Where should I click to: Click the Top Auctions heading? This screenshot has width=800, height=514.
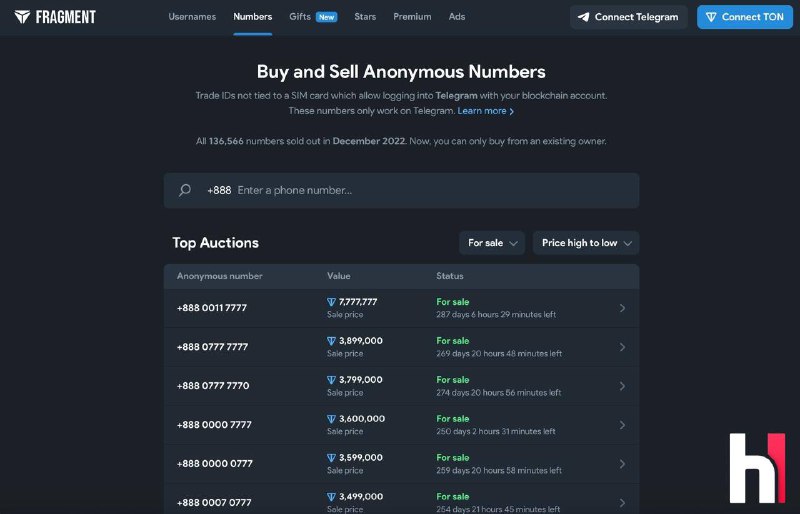pos(216,243)
